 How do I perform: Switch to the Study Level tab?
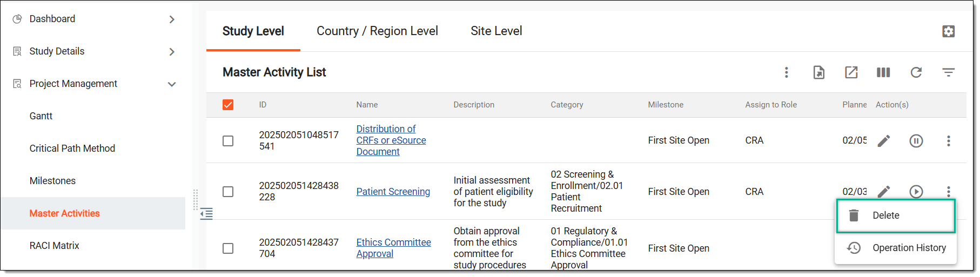pyautogui.click(x=253, y=31)
